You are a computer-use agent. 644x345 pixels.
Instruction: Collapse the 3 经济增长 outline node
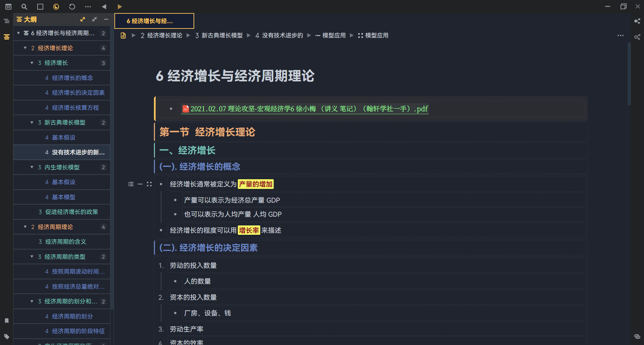pos(32,63)
